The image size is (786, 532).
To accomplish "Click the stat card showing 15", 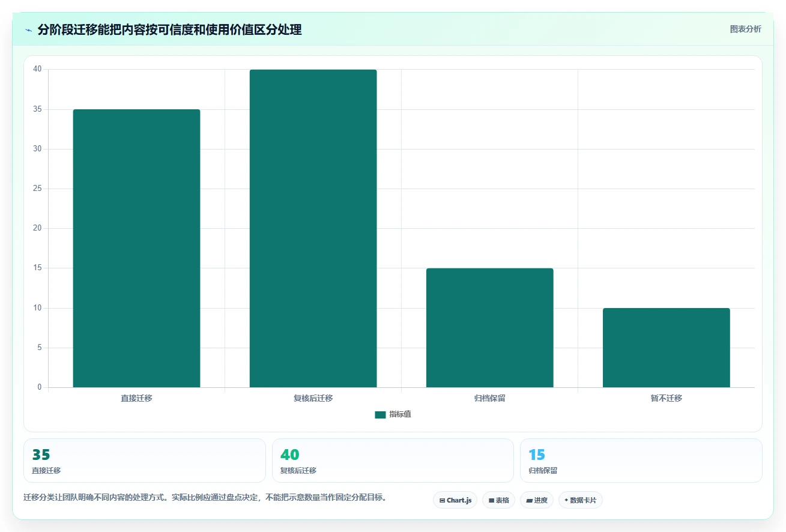I will tap(641, 461).
